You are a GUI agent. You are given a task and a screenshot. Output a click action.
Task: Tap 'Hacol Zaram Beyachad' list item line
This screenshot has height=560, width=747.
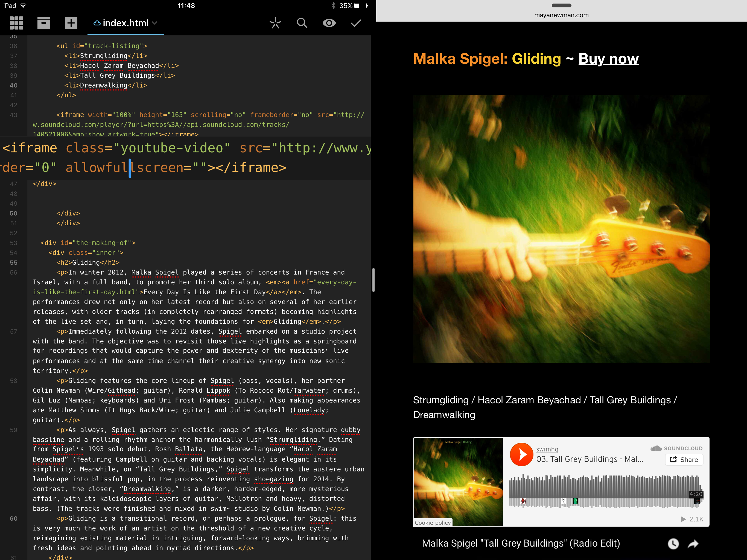tap(121, 66)
